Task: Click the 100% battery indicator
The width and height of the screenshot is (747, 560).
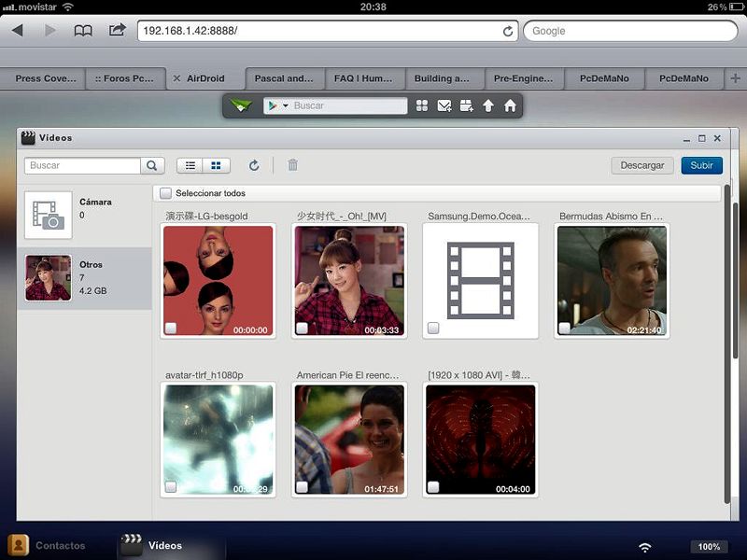Action: point(709,547)
